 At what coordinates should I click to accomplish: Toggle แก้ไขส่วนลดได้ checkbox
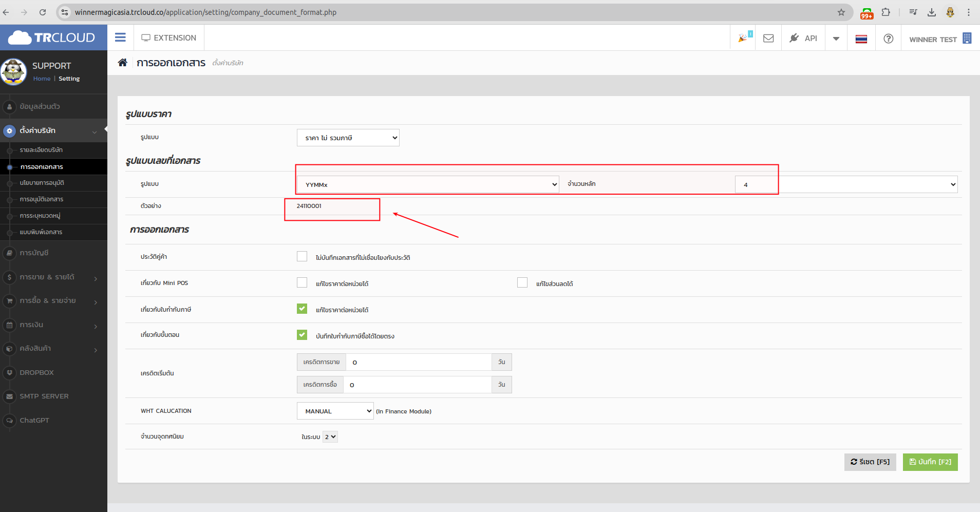[522, 282]
